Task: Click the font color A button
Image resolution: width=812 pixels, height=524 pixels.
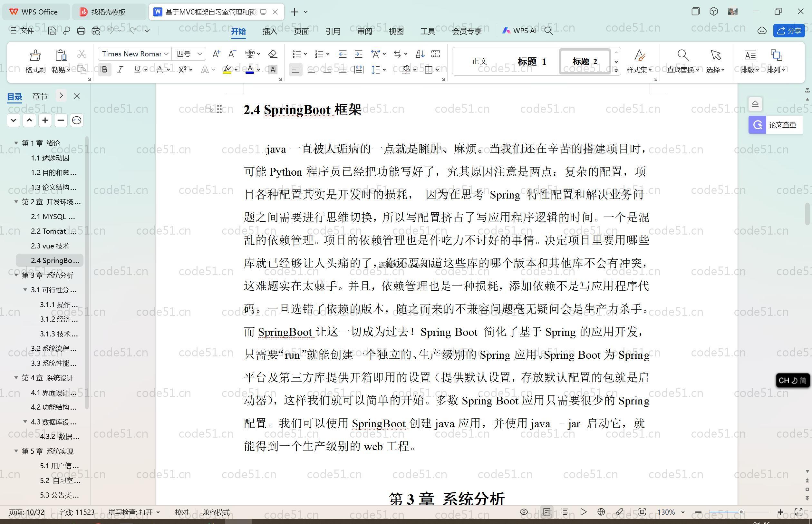Action: click(x=250, y=69)
